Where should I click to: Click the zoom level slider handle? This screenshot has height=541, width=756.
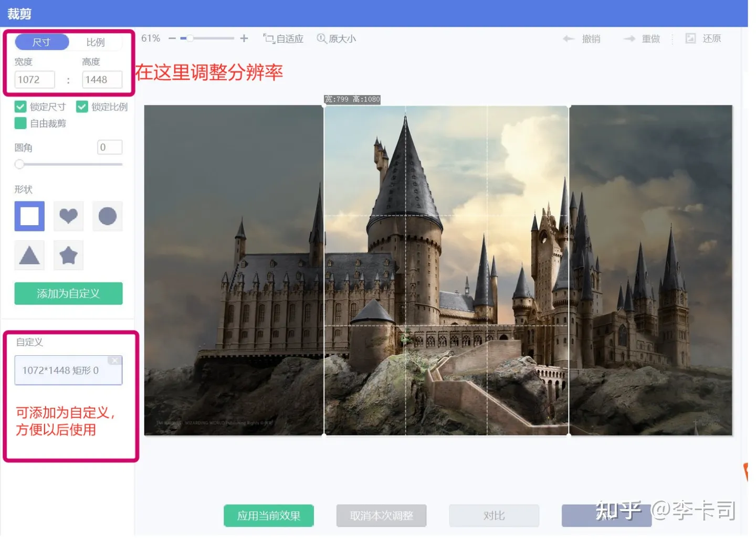click(x=190, y=38)
